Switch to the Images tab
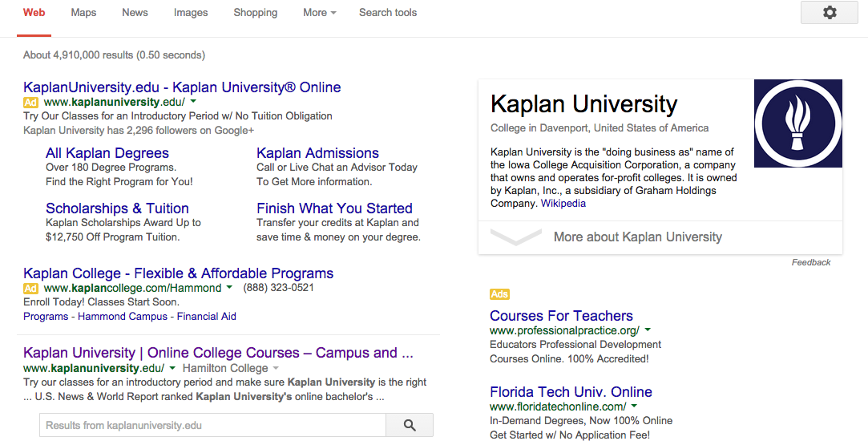Image resolution: width=868 pixels, height=445 pixels. (191, 13)
